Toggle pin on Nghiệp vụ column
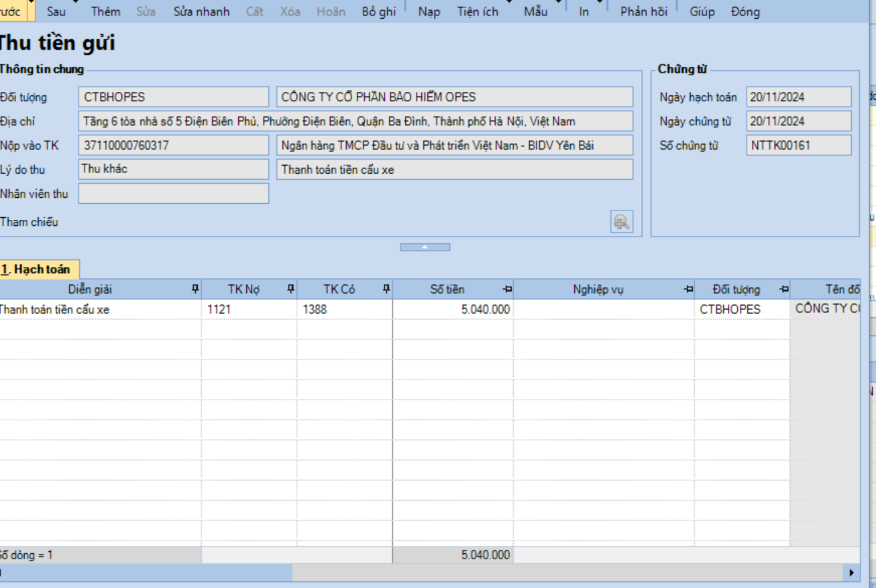The image size is (876, 588). tap(688, 289)
